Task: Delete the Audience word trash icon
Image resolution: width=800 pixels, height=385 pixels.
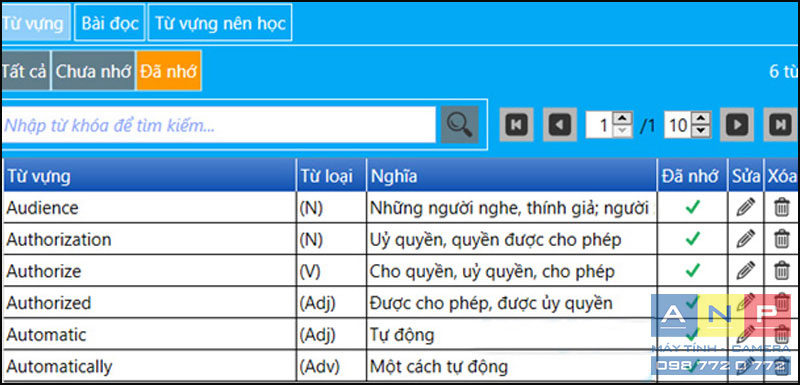Action: (782, 207)
